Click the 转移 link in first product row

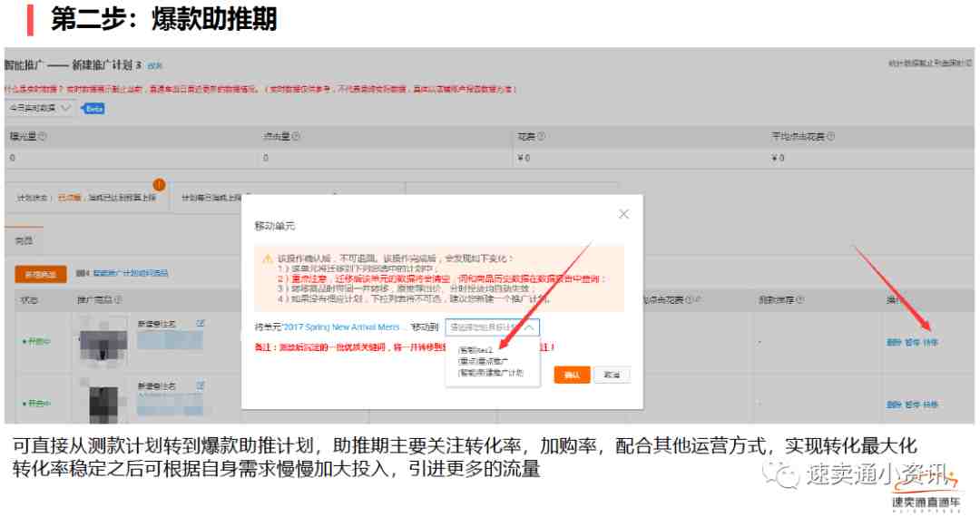[931, 342]
